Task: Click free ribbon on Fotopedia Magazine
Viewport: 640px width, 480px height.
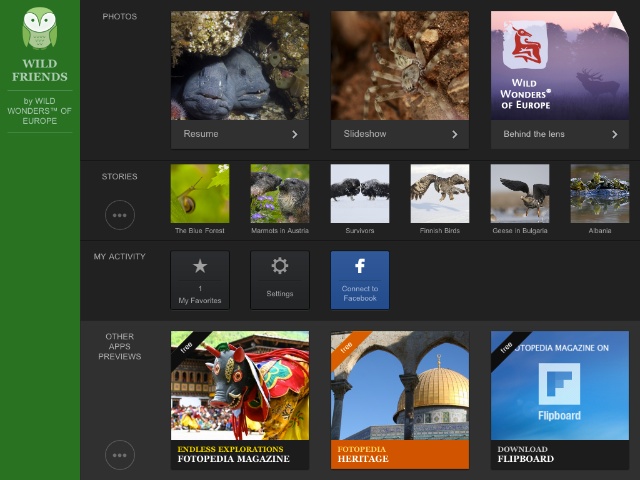Action: point(187,346)
